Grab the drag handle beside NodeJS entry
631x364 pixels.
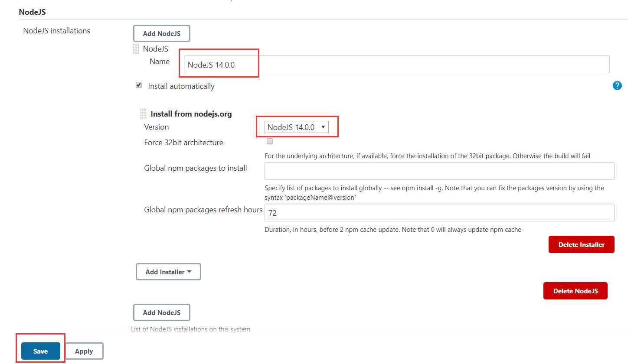click(x=136, y=49)
